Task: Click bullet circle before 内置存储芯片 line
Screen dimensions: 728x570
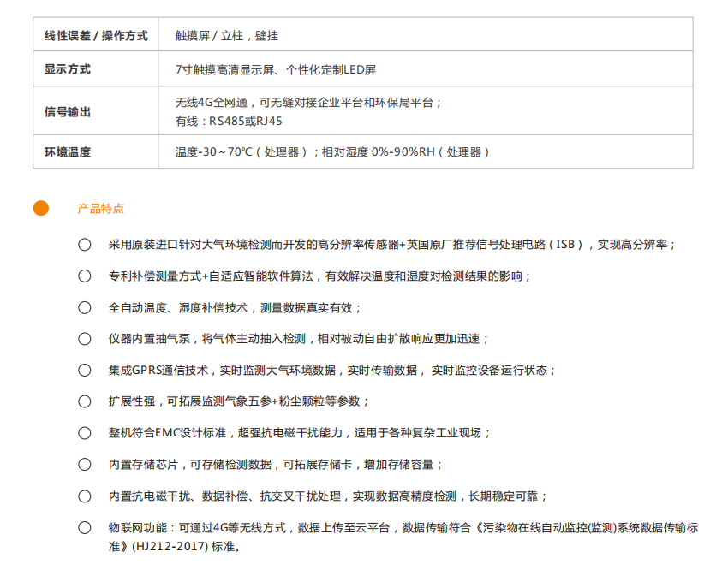Action: 84,465
